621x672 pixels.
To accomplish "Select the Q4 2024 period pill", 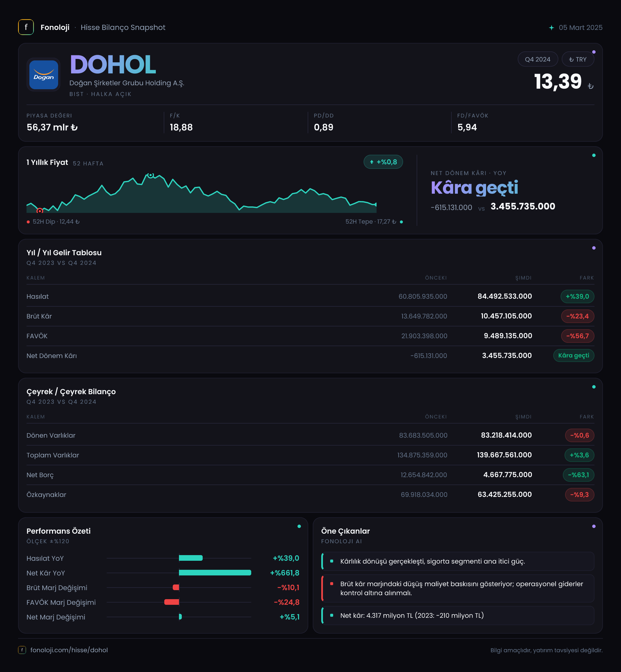I will pos(538,59).
